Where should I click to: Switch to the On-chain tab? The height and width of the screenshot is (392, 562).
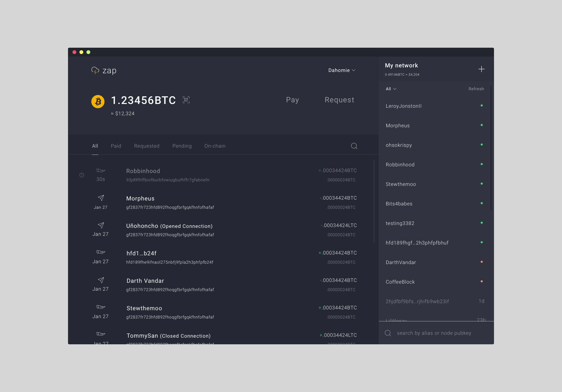[215, 146]
